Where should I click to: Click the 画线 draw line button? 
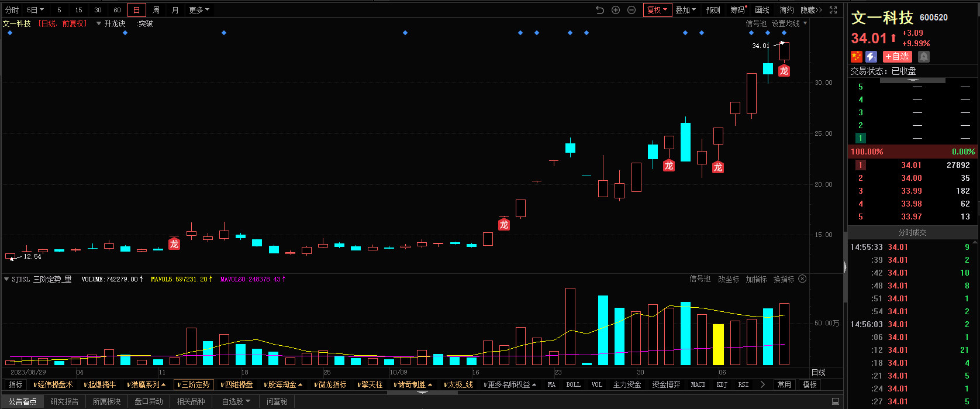click(762, 10)
